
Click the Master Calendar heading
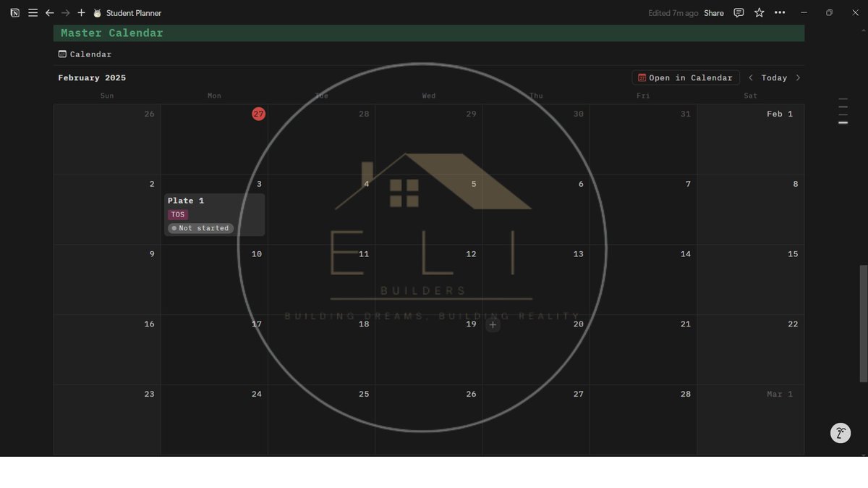112,33
